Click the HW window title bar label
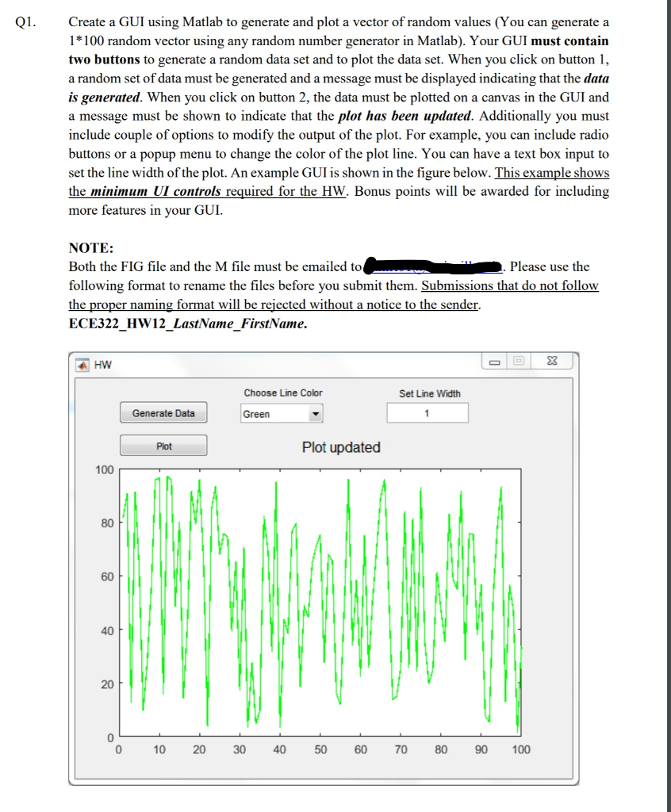Image resolution: width=671 pixels, height=812 pixels. [x=99, y=365]
